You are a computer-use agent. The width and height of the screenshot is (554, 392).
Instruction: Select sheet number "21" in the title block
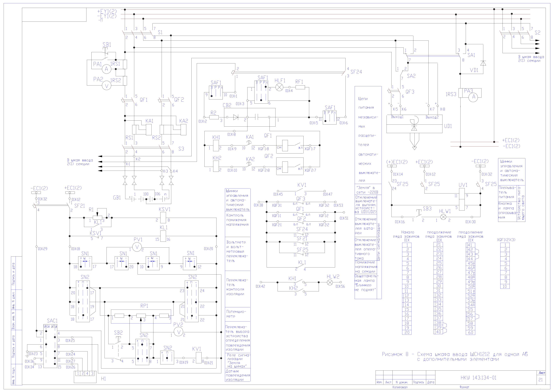pyautogui.click(x=540, y=380)
